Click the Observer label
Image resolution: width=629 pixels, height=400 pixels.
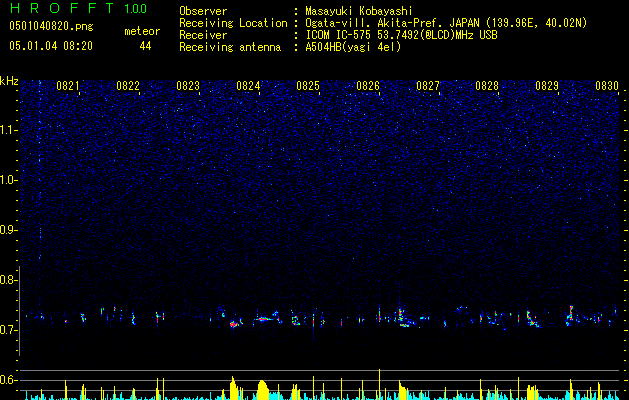coord(203,11)
